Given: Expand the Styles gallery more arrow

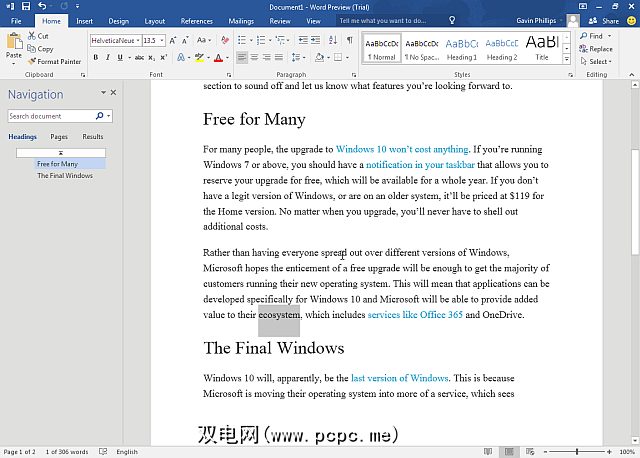Looking at the screenshot, I should (567, 59).
